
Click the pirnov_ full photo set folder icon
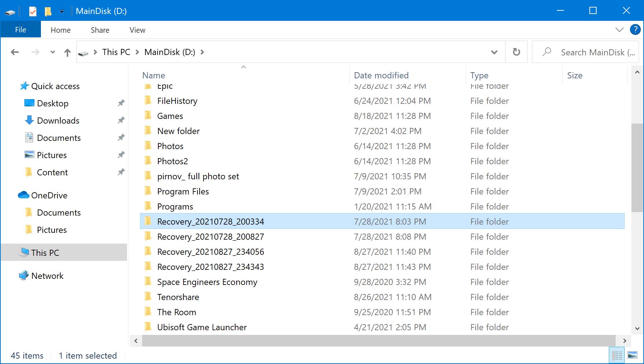pyautogui.click(x=148, y=176)
